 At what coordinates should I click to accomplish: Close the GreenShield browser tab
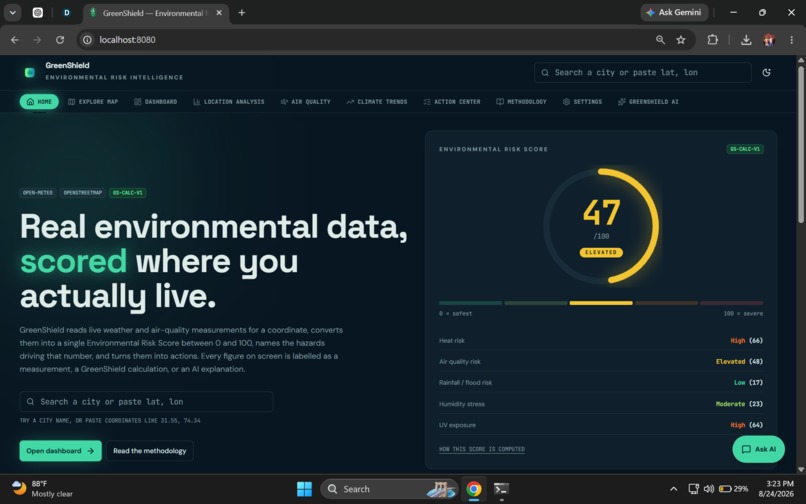(x=219, y=13)
